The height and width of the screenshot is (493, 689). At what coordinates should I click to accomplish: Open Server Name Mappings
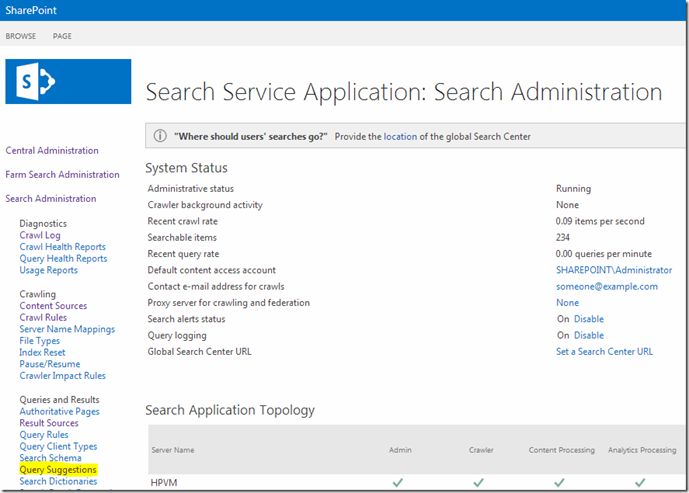coord(67,329)
